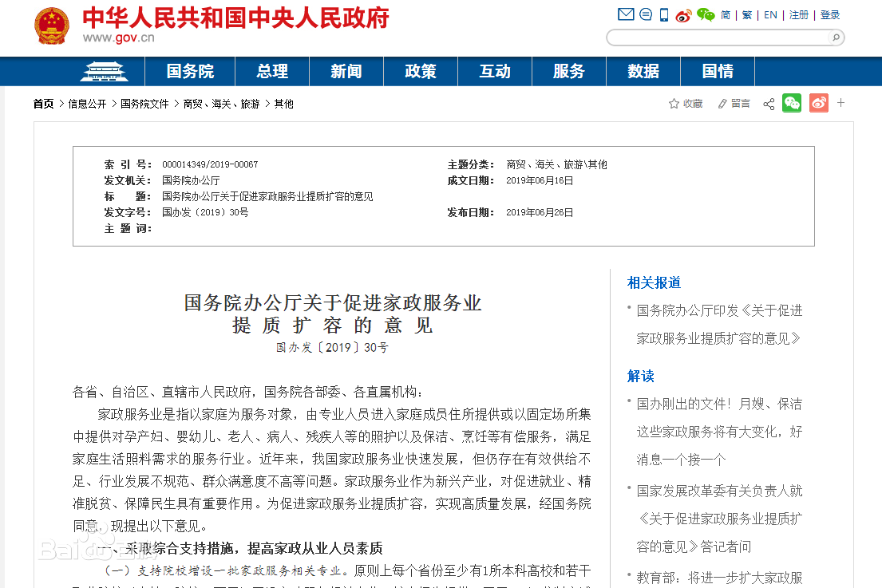Click the share icon beside 留言

click(x=769, y=104)
